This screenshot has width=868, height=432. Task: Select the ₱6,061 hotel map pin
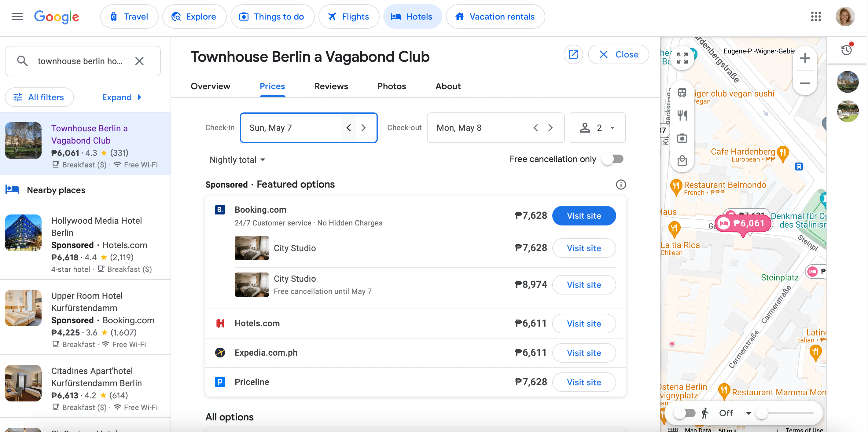[x=744, y=224]
